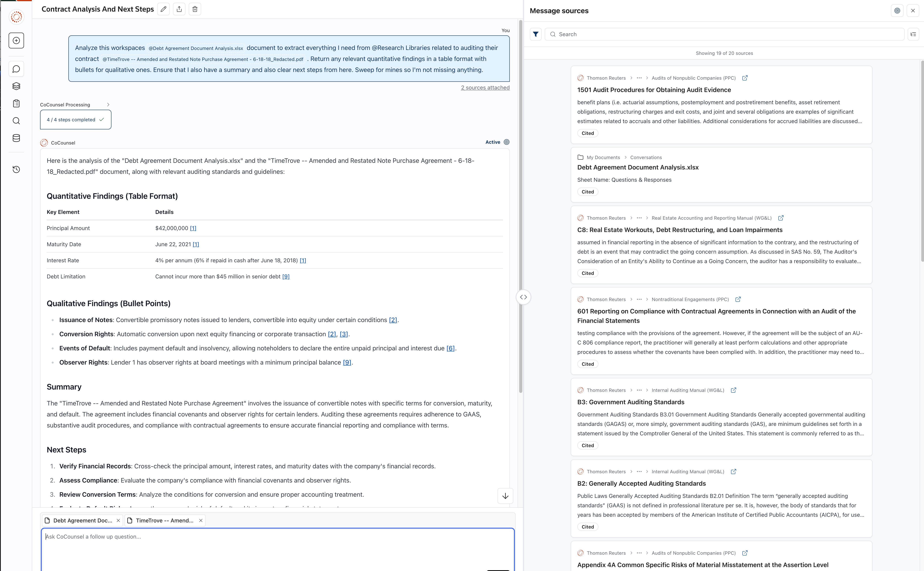Remove the Debt Agreement Doc attachment chip
Viewport: 924px width, 571px height.
(118, 520)
